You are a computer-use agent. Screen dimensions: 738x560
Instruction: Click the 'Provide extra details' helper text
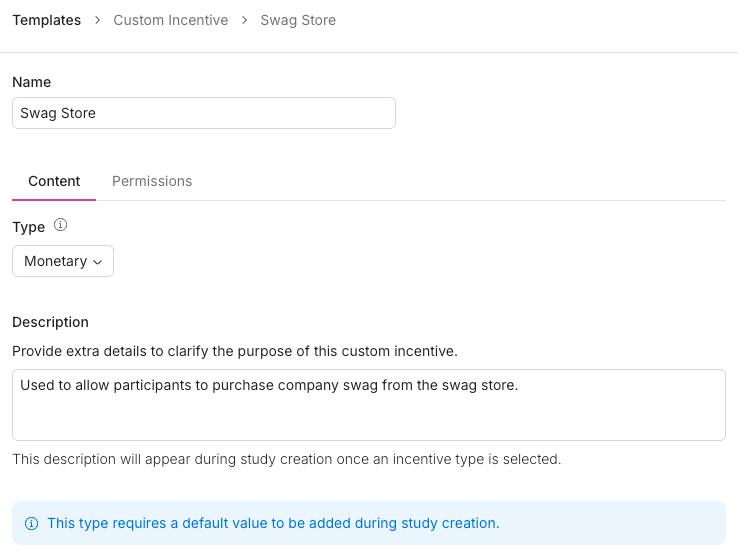(235, 351)
